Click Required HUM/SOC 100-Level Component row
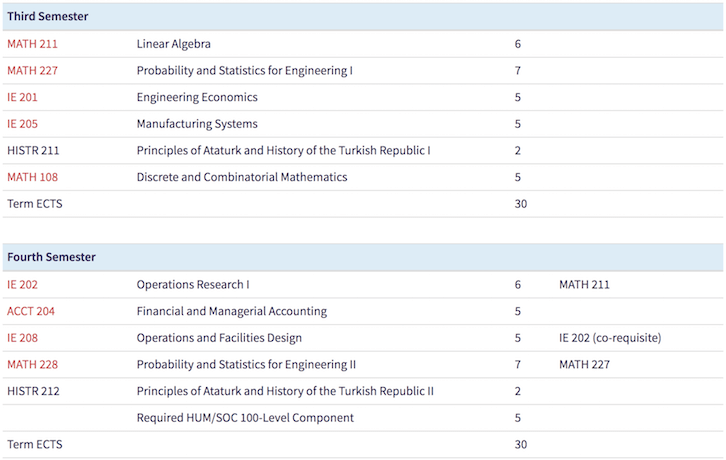 [x=245, y=418]
